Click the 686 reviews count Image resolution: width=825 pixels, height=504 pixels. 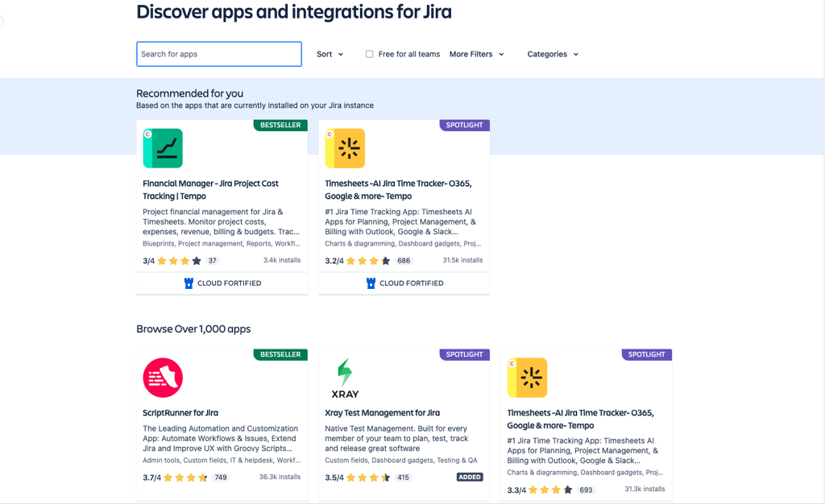pos(404,261)
